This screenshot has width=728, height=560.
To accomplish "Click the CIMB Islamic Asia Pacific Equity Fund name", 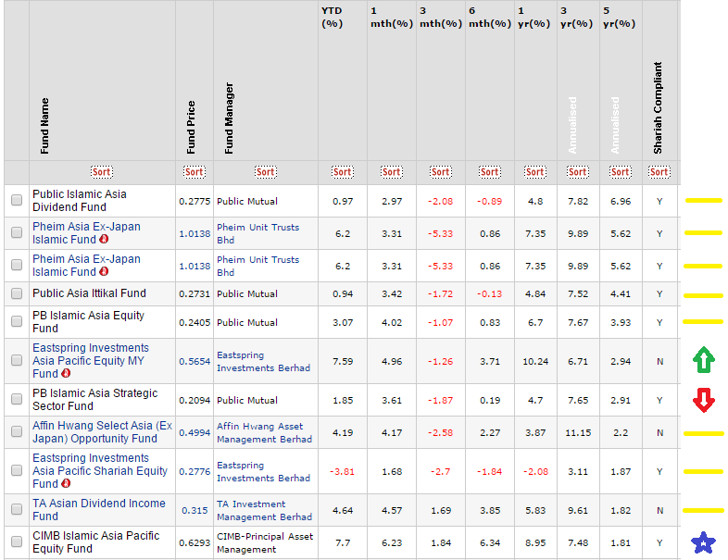I will 96,541.
